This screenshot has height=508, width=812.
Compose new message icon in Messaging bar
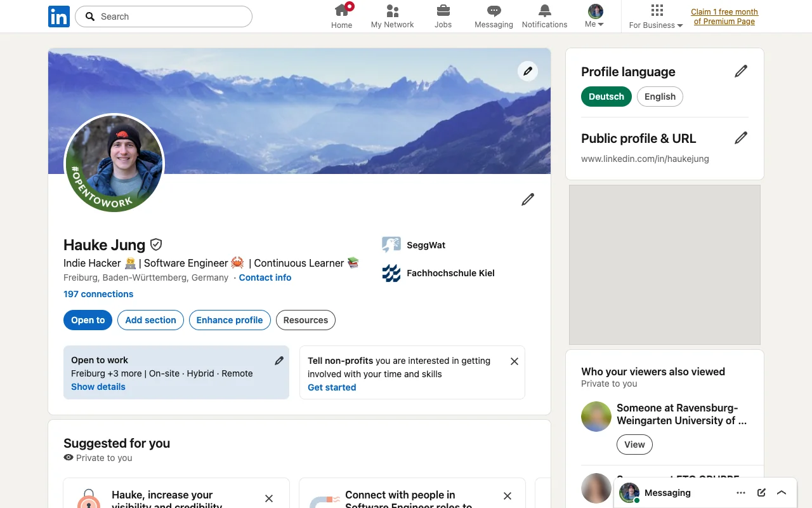761,493
